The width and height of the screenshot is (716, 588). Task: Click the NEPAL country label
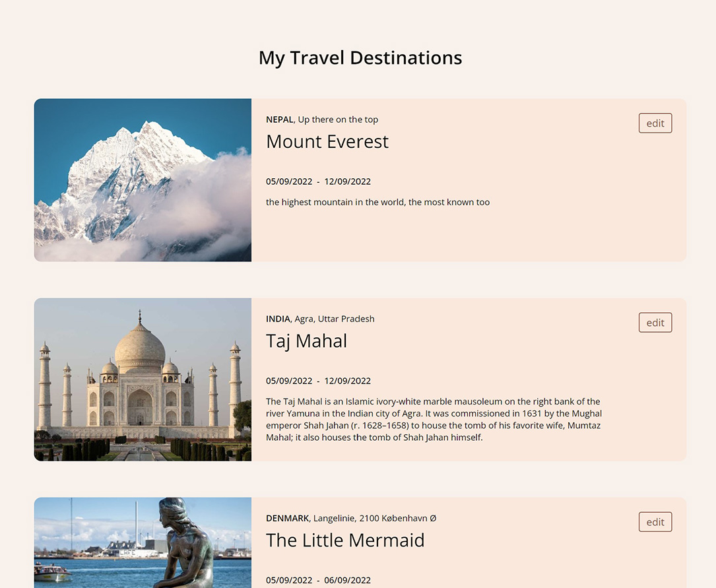(278, 119)
